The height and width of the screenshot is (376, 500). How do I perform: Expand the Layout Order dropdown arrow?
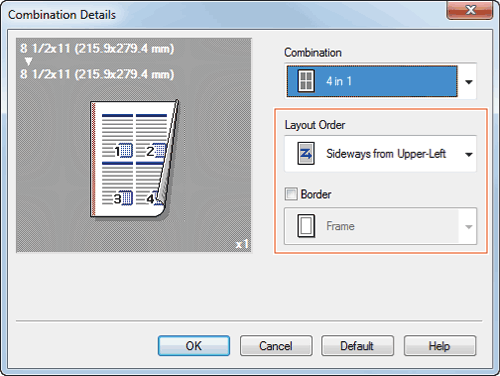(x=469, y=154)
